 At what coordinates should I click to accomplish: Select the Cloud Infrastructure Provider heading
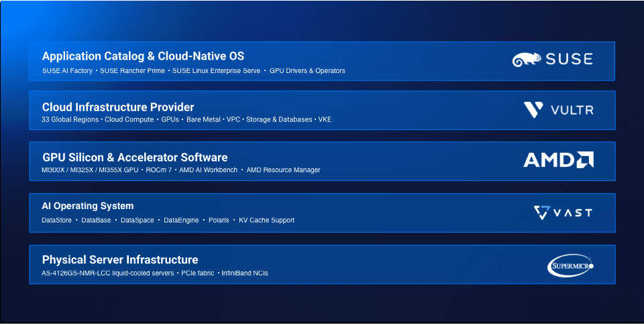pos(118,107)
